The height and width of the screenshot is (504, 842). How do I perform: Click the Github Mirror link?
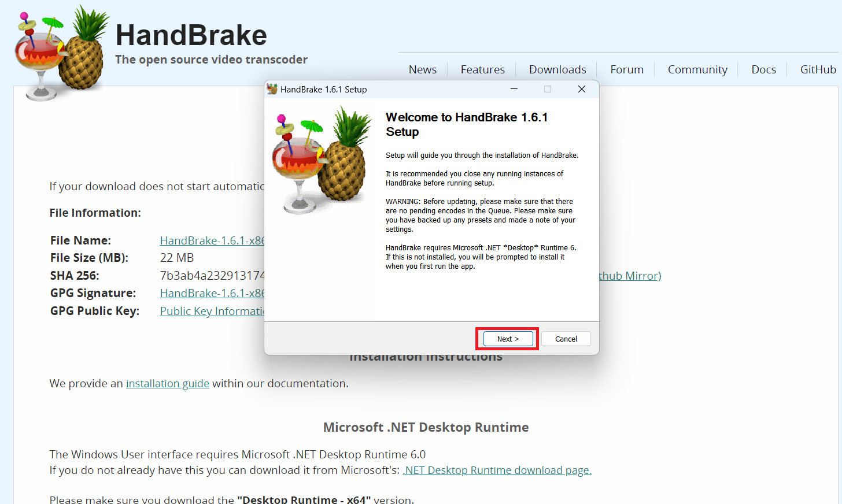pos(630,276)
